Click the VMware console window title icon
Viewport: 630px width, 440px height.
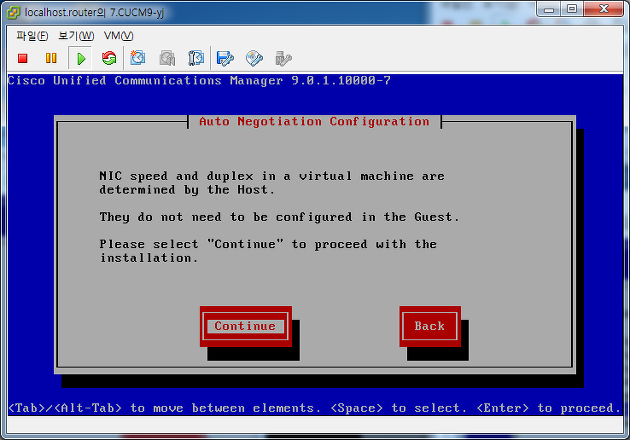pos(13,12)
